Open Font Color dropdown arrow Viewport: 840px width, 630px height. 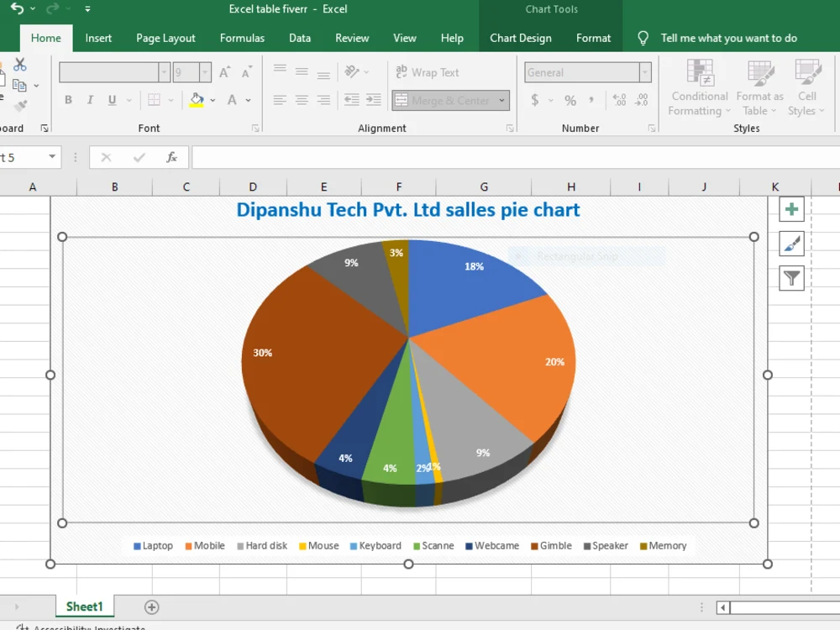248,100
